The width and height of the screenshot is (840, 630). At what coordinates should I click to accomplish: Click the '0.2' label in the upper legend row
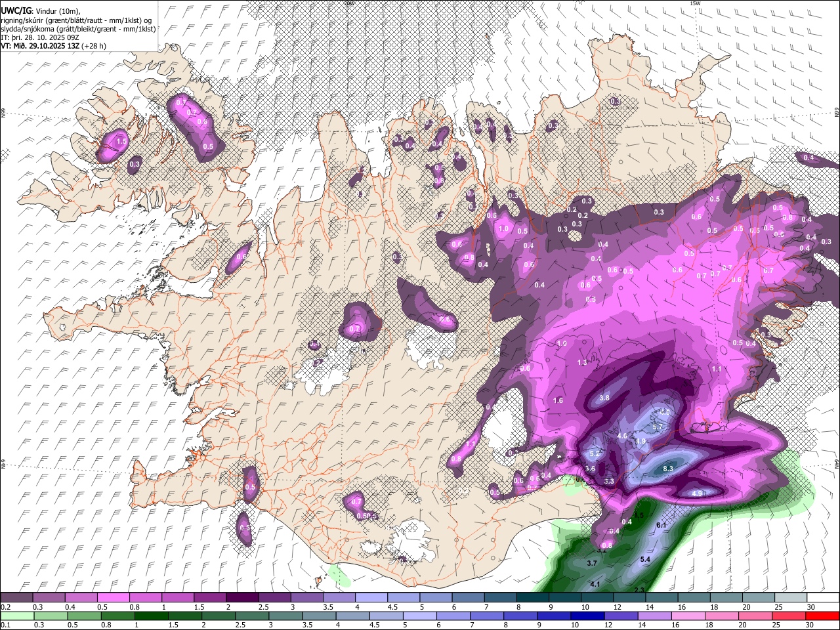point(5,607)
